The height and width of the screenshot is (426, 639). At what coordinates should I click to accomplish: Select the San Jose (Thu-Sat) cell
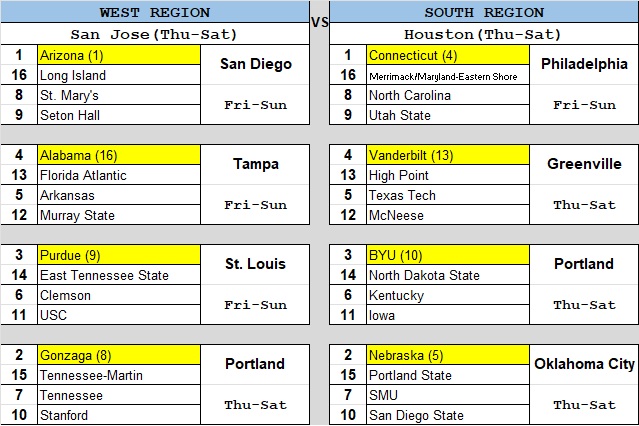[x=154, y=34]
